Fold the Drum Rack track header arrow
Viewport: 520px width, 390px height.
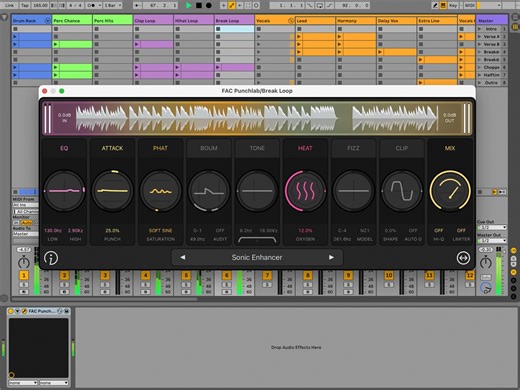click(47, 21)
